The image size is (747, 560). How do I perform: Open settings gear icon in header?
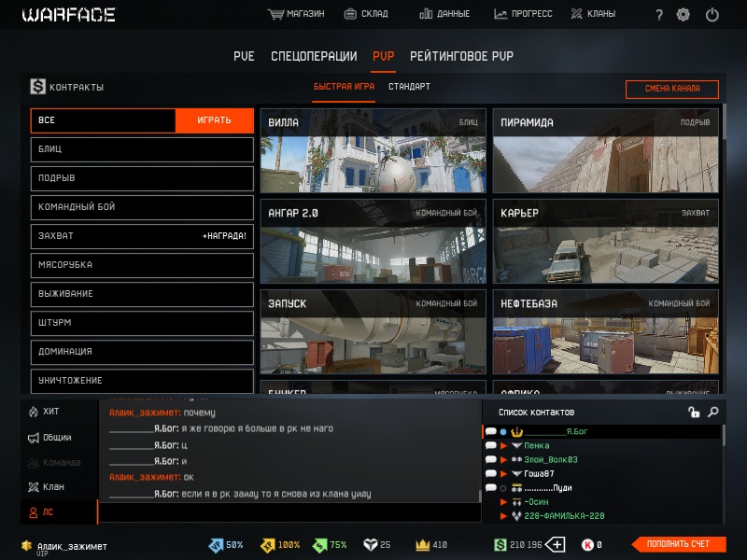(684, 15)
